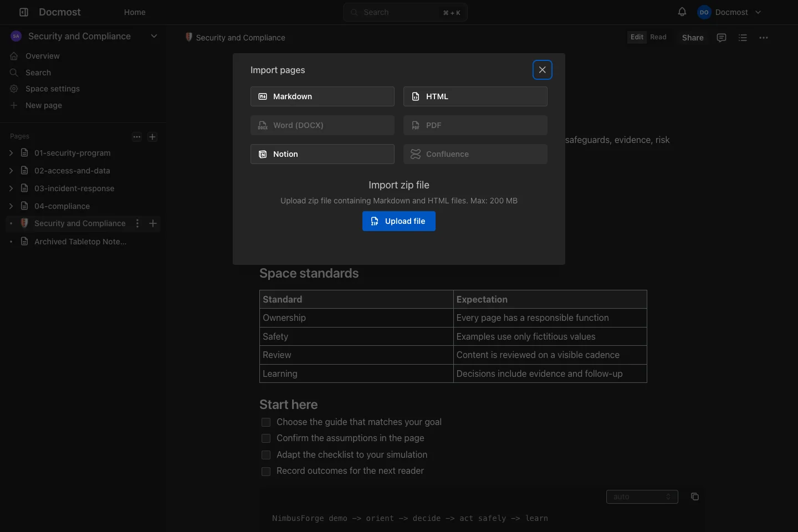
Task: Click the 'Every page has a responsible function' cell
Action: [550, 318]
